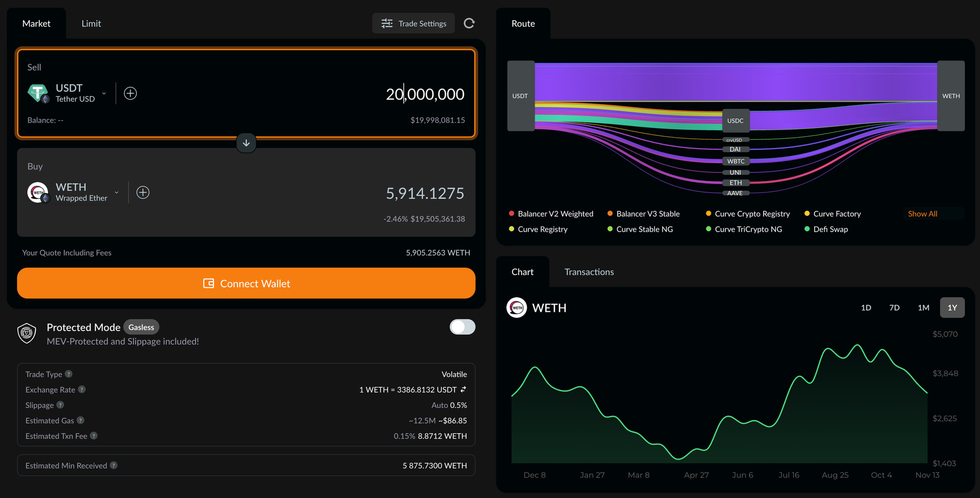Open the Estimated Txn Fee help tooltip
This screenshot has height=498, width=980.
pos(94,436)
